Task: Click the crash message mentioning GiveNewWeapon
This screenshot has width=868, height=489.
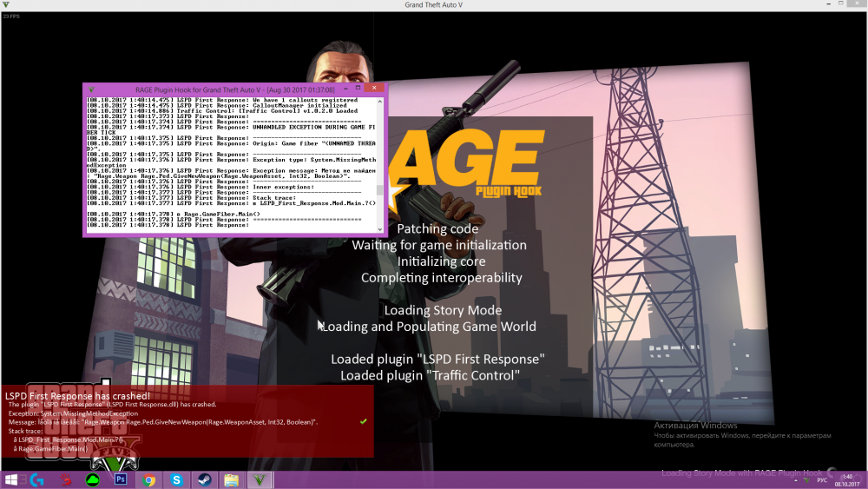Action: 163,422
